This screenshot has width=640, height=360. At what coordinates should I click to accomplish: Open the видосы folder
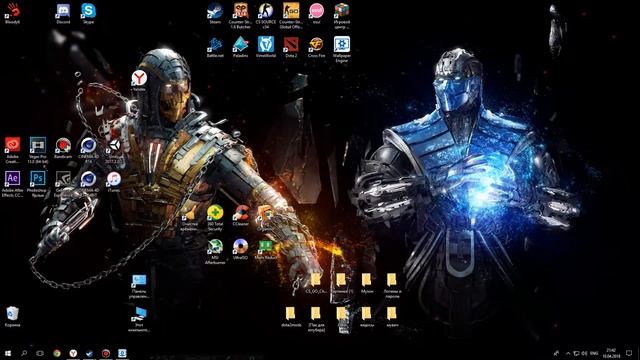pos(367,317)
